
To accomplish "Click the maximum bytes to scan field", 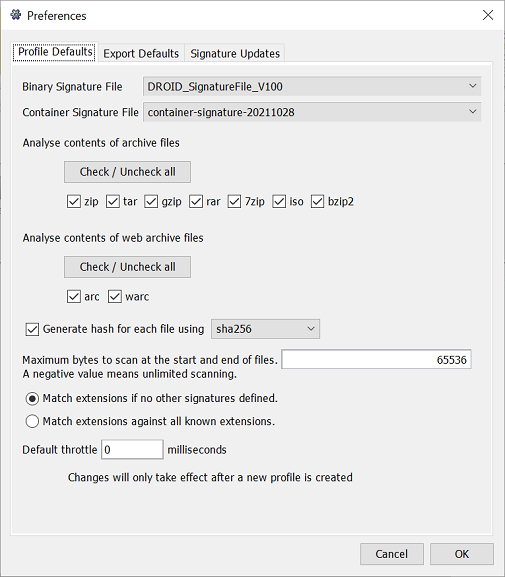I will 376,360.
